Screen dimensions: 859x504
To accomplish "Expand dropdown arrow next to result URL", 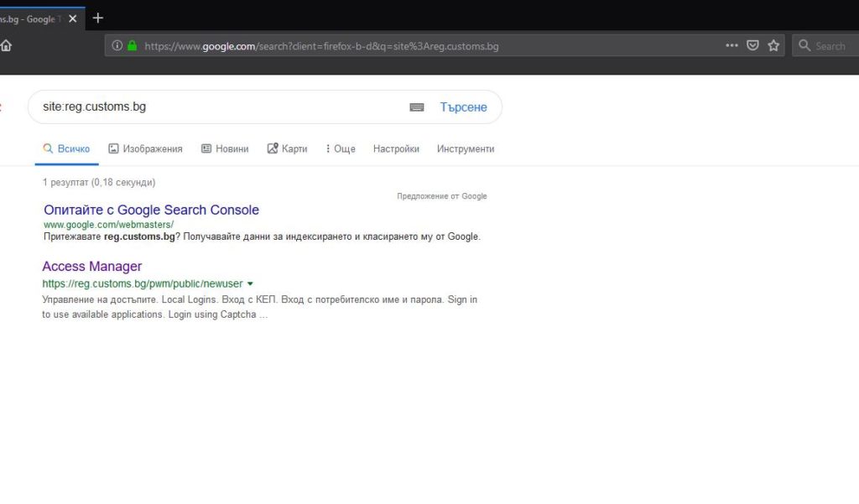I will click(x=250, y=283).
